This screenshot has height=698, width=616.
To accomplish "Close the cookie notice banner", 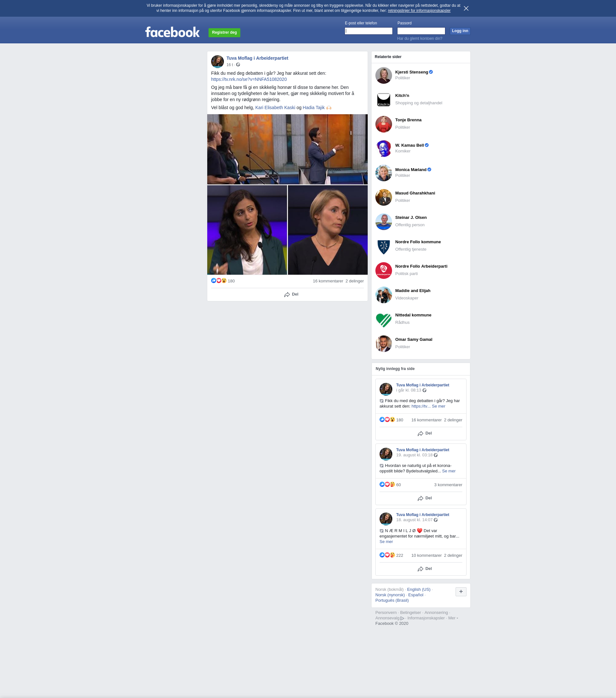I will pos(466,8).
